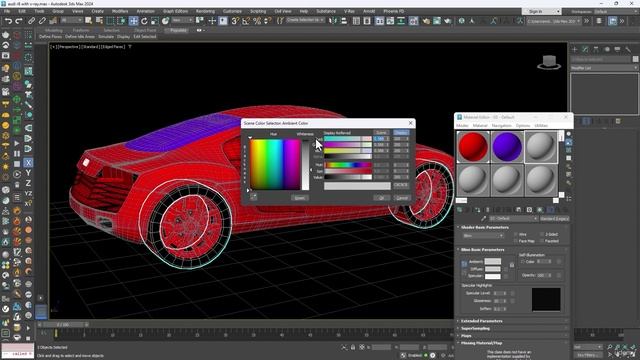This screenshot has width=640, height=360.
Task: Expand the Maps rollout
Action: click(x=466, y=336)
